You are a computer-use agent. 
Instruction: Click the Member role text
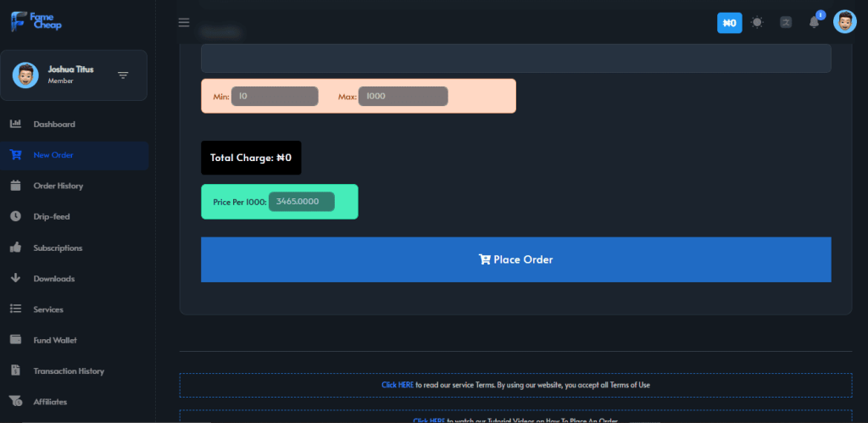(x=60, y=81)
